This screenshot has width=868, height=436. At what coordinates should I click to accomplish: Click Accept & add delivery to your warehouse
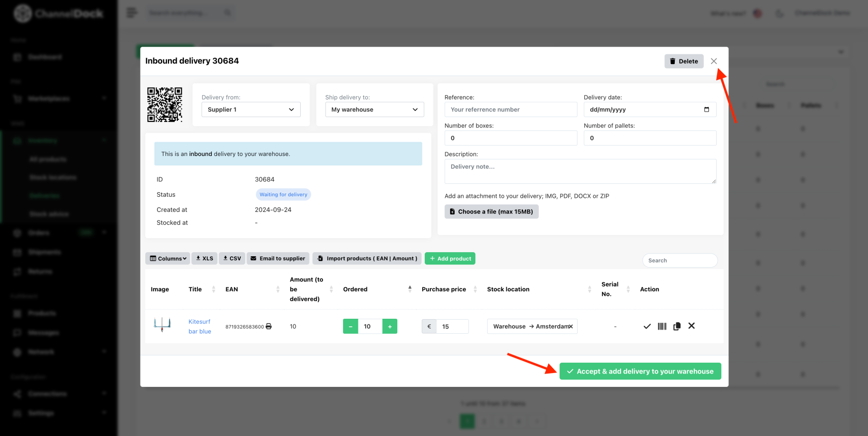click(640, 371)
